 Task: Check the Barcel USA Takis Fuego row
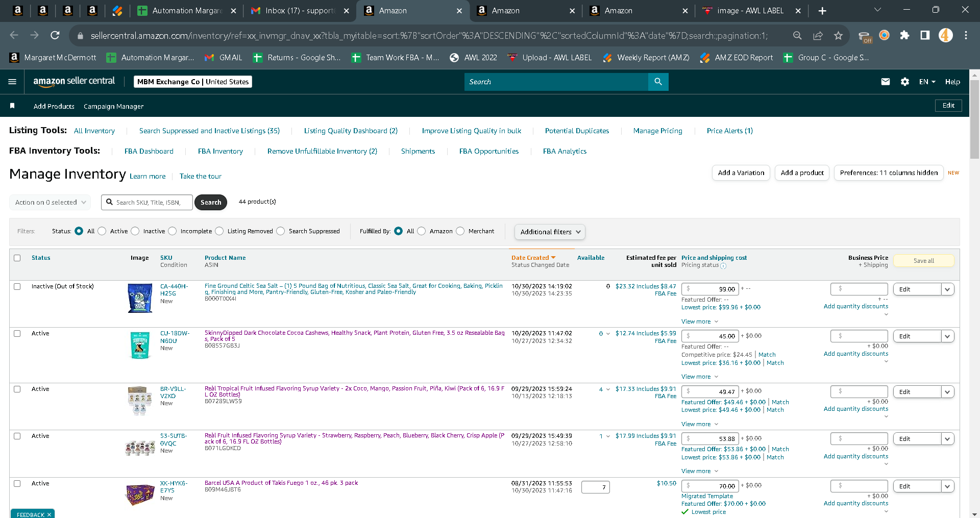17,484
